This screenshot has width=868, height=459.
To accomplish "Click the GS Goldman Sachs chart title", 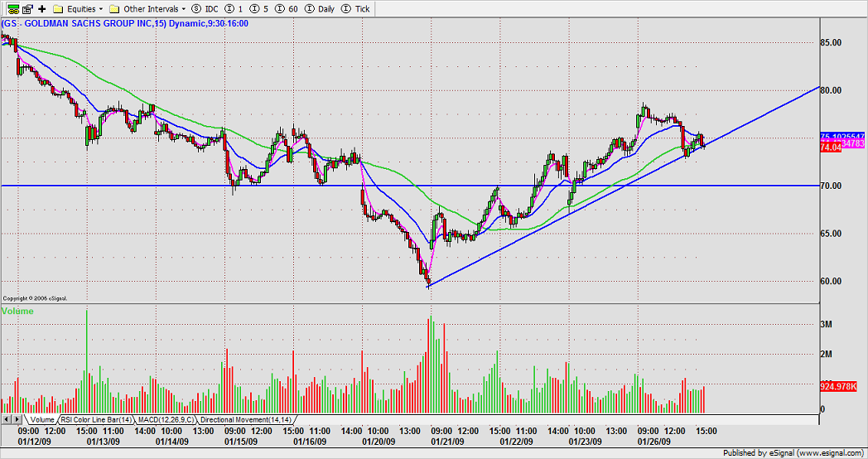I will coord(124,23).
